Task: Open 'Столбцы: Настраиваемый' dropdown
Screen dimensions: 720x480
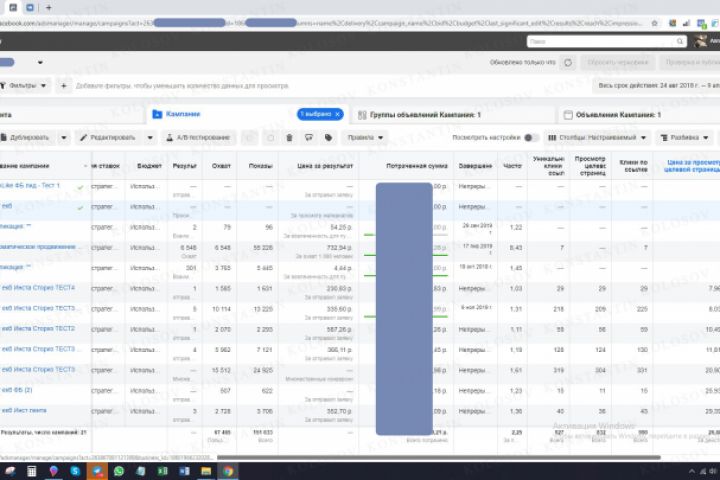Action: 597,137
